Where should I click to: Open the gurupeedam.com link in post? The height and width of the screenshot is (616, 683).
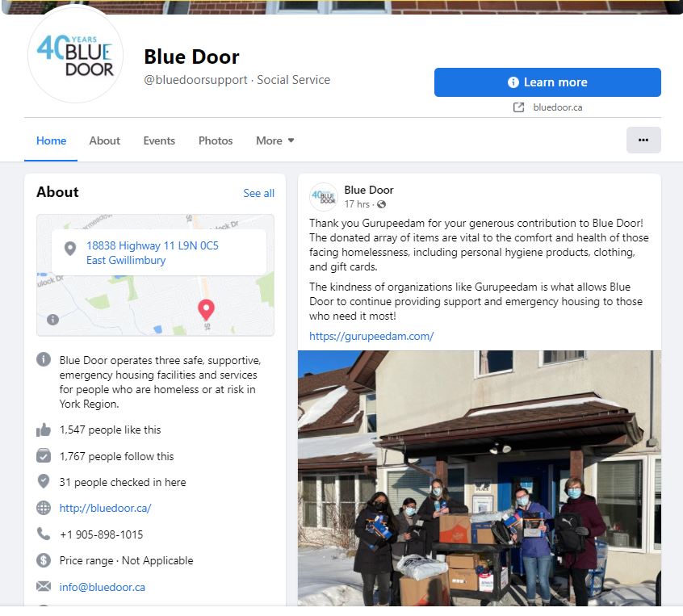coord(371,337)
